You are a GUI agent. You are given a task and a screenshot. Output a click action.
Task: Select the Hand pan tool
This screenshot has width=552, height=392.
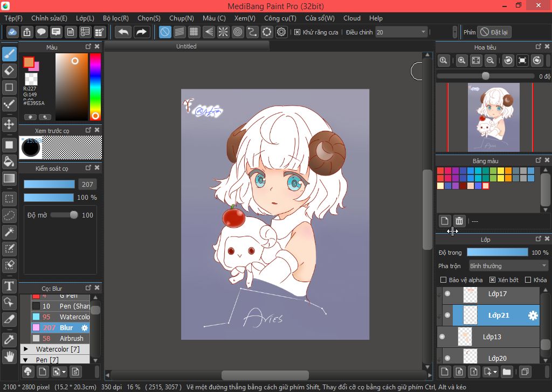coord(9,356)
